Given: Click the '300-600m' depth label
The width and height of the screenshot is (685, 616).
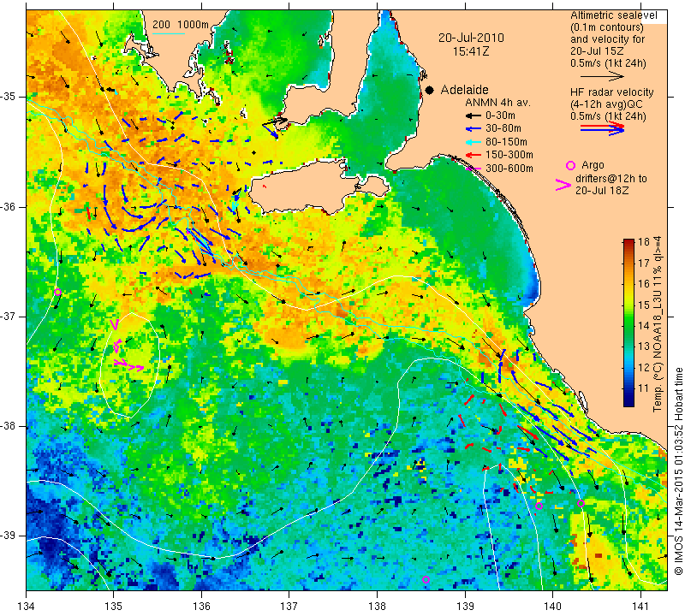Looking at the screenshot, I should coord(509,169).
